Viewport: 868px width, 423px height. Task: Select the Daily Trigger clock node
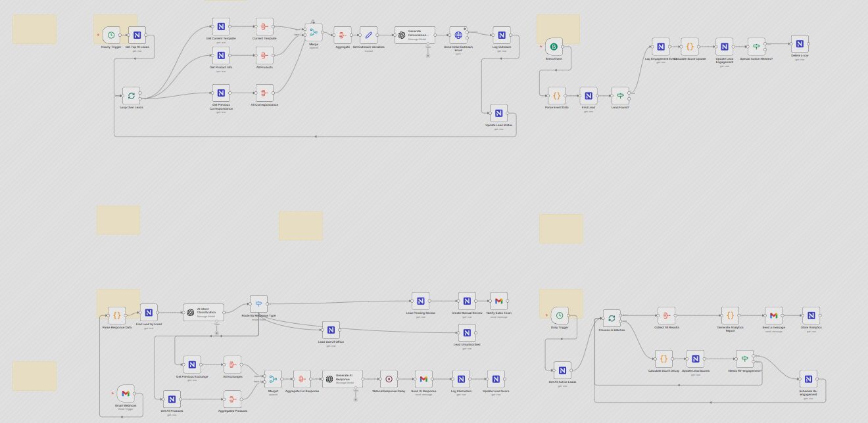point(560,315)
